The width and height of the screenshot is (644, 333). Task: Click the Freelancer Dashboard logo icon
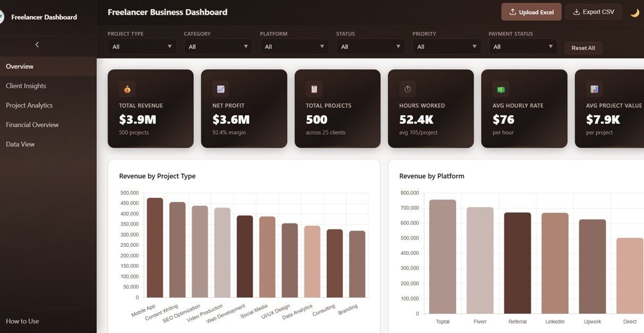point(2,17)
